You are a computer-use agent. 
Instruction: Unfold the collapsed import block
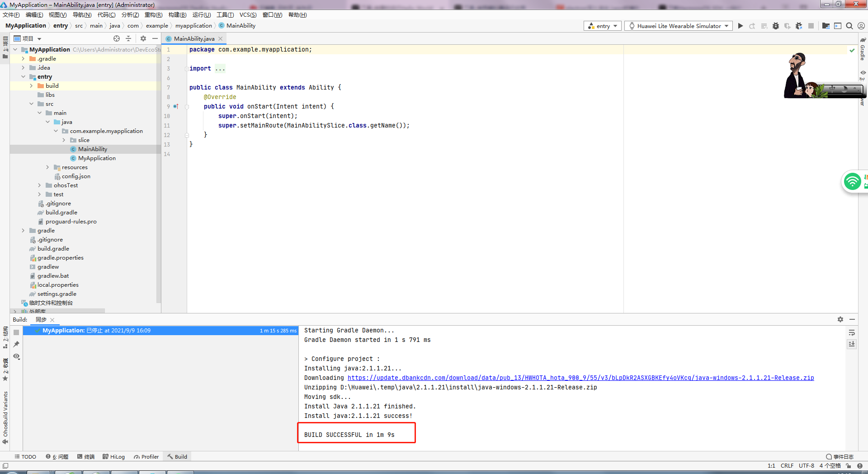click(x=186, y=69)
